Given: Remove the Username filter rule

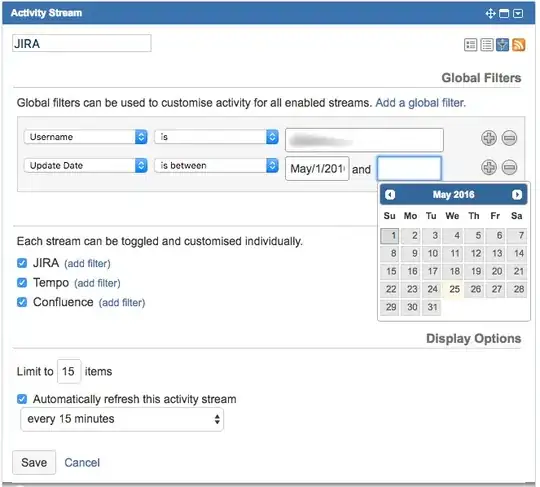Looking at the screenshot, I should tap(509, 138).
